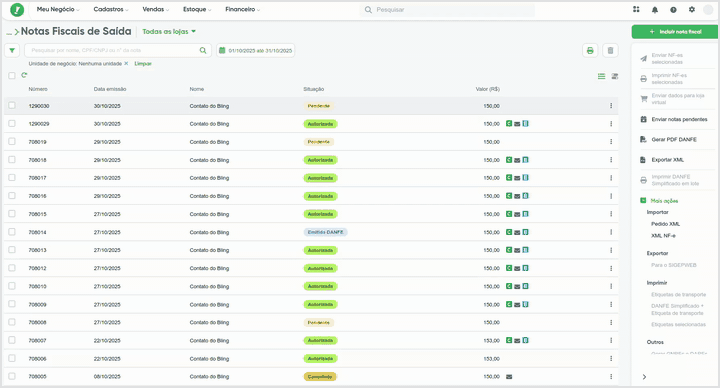Click the date range field 01/10/2025 até 31/10/2025
The image size is (720, 388).
255,51
